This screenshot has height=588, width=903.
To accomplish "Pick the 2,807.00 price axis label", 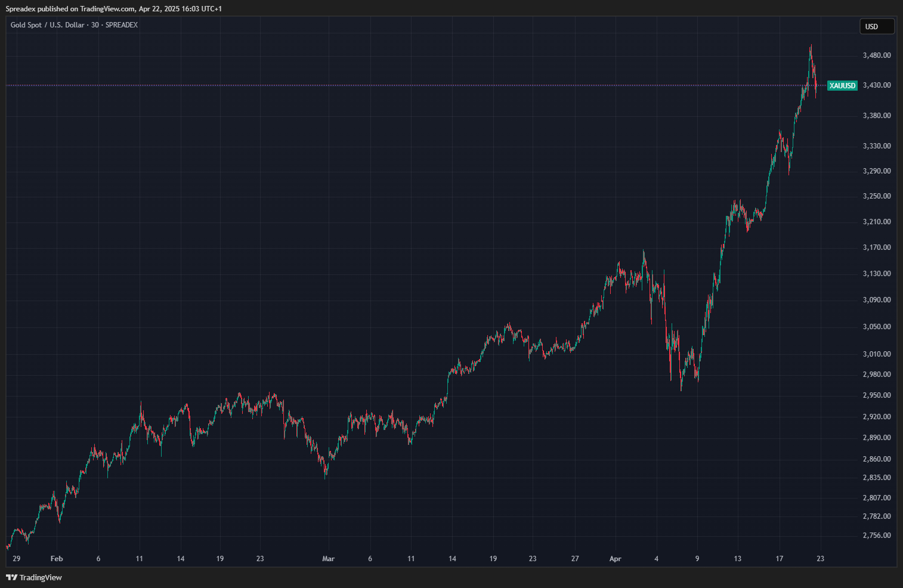I will click(877, 498).
